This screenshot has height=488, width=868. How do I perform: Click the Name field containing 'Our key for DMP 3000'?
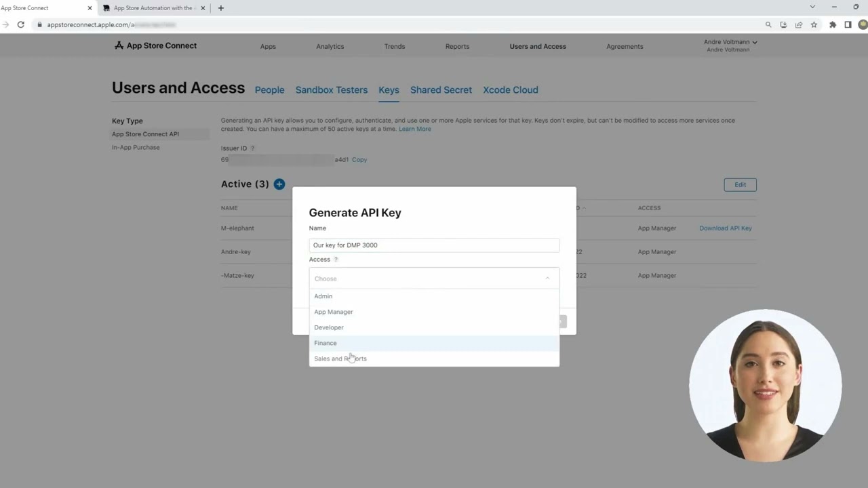(x=434, y=245)
